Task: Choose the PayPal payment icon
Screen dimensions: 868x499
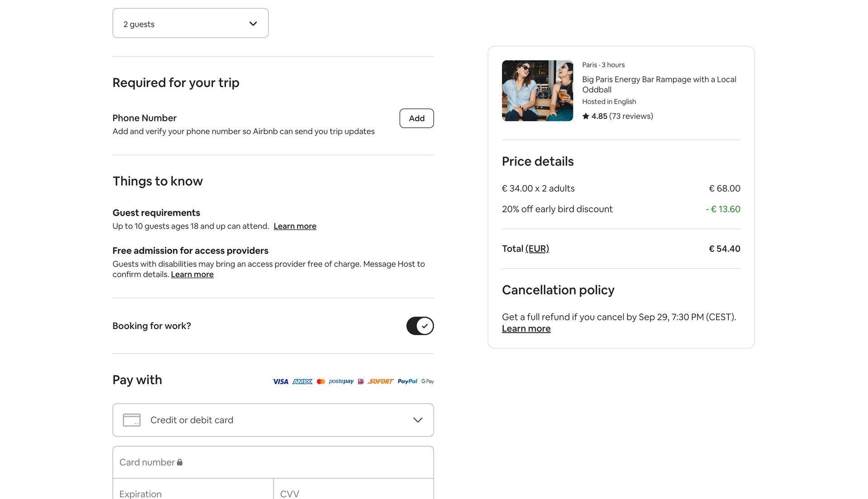Action: pyautogui.click(x=407, y=381)
